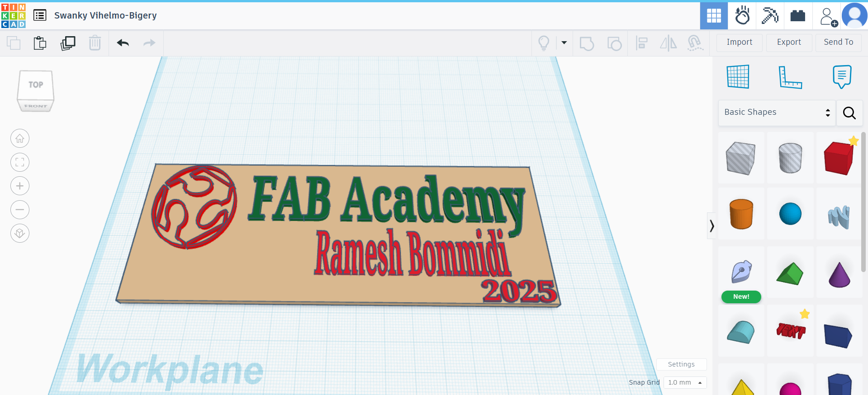
Task: Pick the purple Cone shape
Action: [x=839, y=273]
